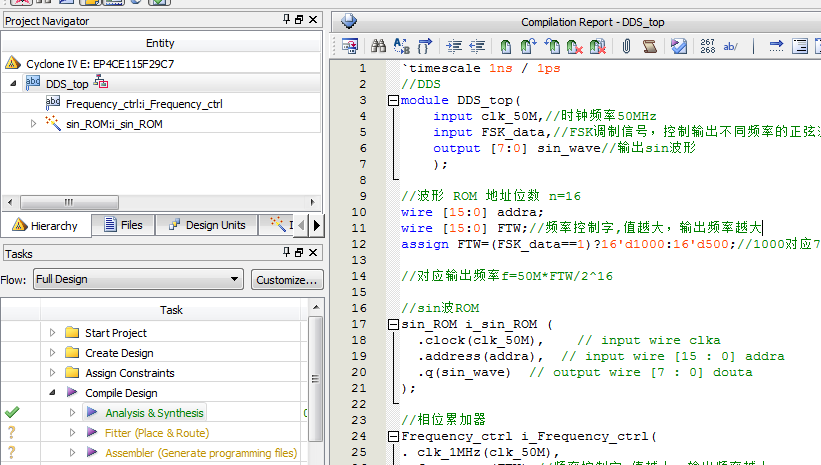Click the Task column header
The image size is (821, 465).
pyautogui.click(x=171, y=310)
